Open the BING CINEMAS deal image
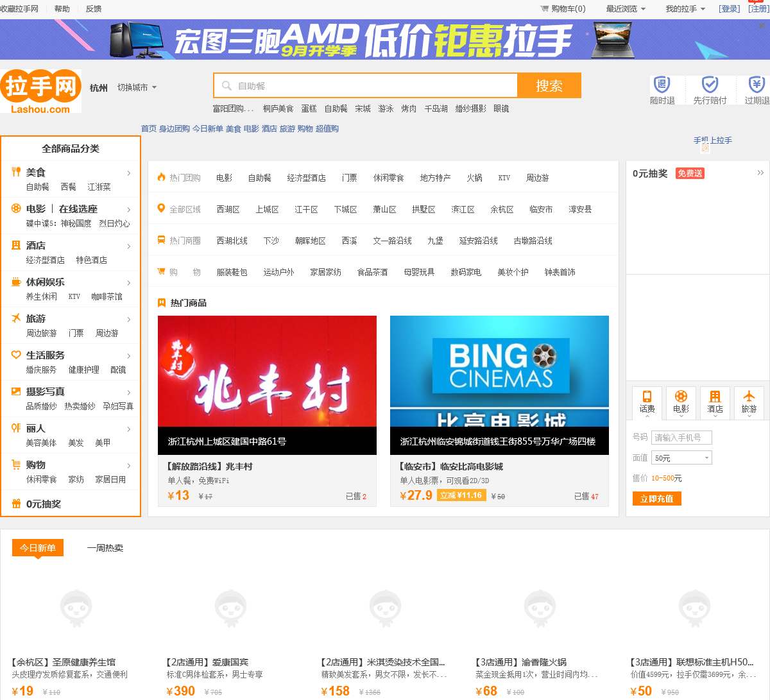Viewport: 770px width, 700px height. 499,385
